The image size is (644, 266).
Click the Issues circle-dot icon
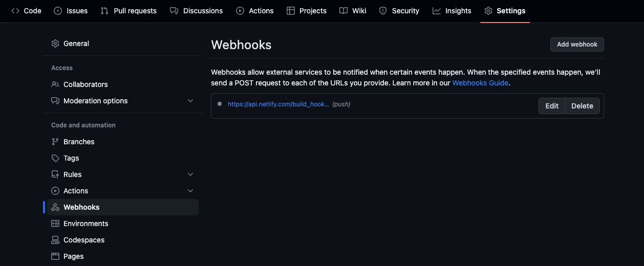pyautogui.click(x=58, y=11)
